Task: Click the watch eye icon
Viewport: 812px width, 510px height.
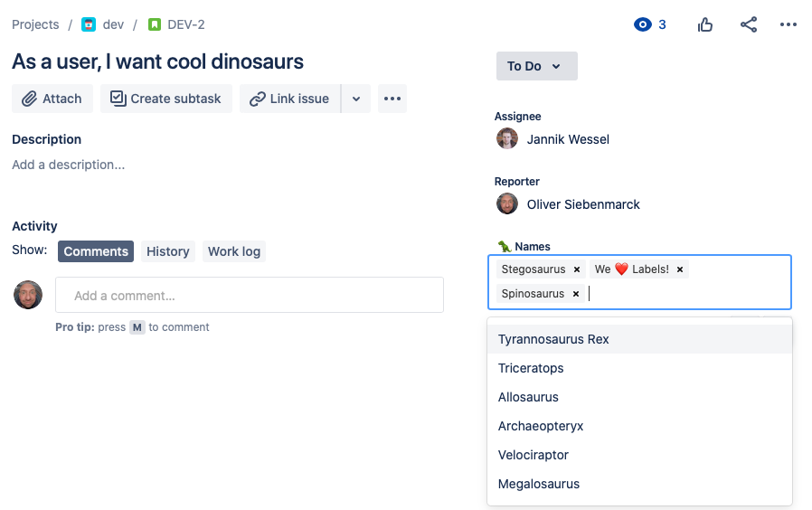Action: 643,24
